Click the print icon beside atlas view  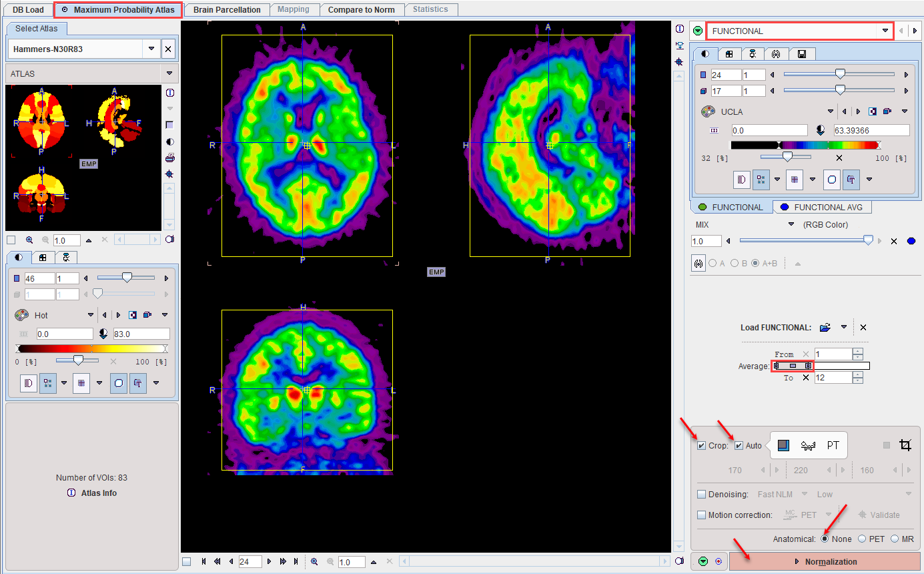click(x=170, y=158)
